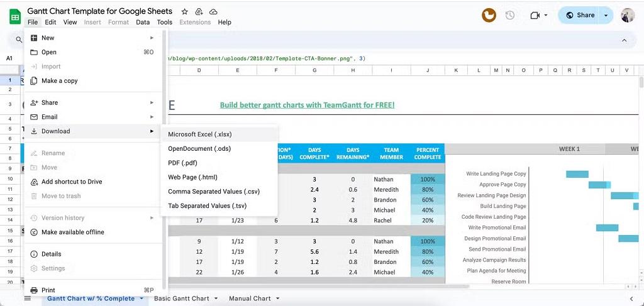Open the Help menu
The image size is (644, 306).
225,22
